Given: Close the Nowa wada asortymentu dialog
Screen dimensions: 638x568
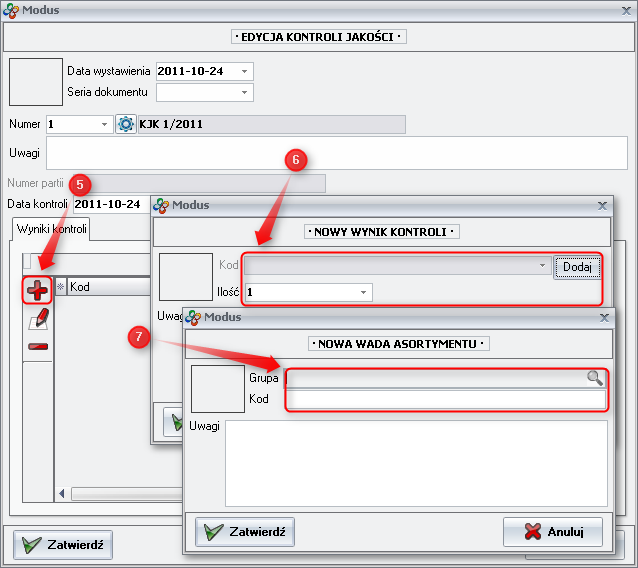Looking at the screenshot, I should pos(604,317).
